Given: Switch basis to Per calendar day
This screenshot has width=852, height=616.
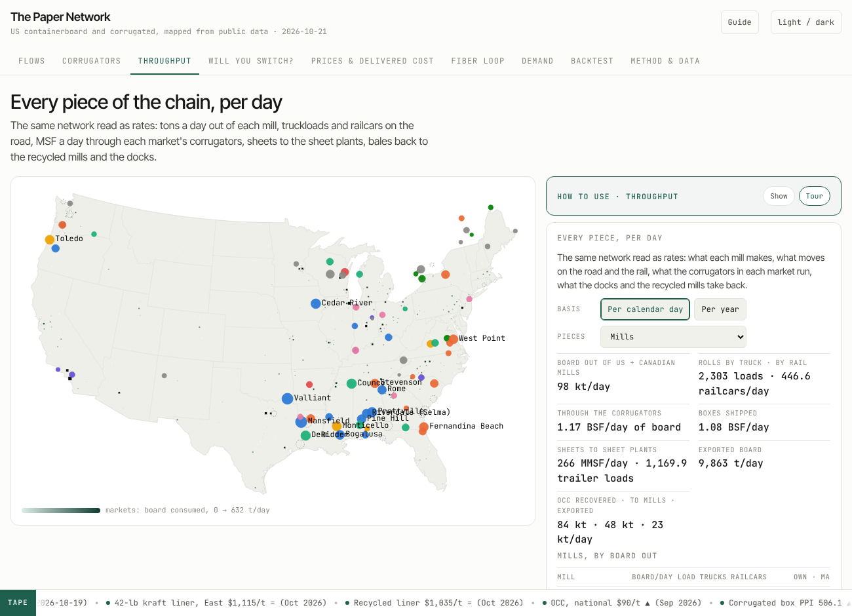Looking at the screenshot, I should click(x=645, y=309).
